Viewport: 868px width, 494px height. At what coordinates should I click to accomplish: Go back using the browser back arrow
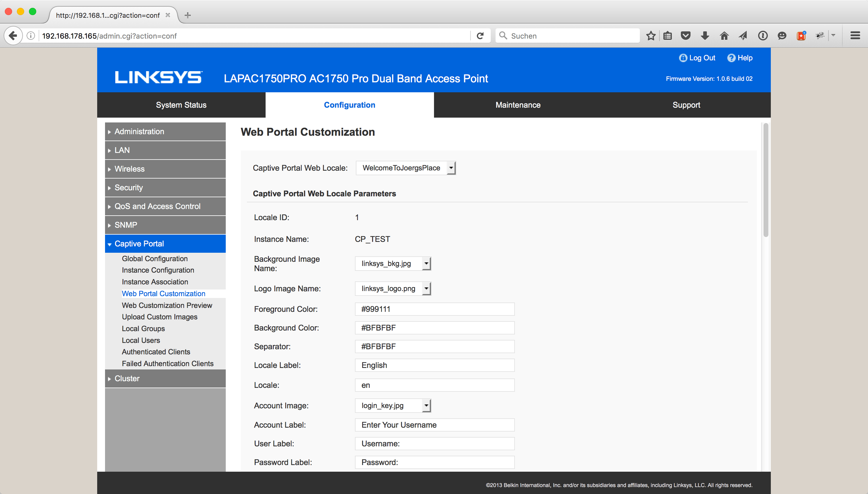(13, 36)
